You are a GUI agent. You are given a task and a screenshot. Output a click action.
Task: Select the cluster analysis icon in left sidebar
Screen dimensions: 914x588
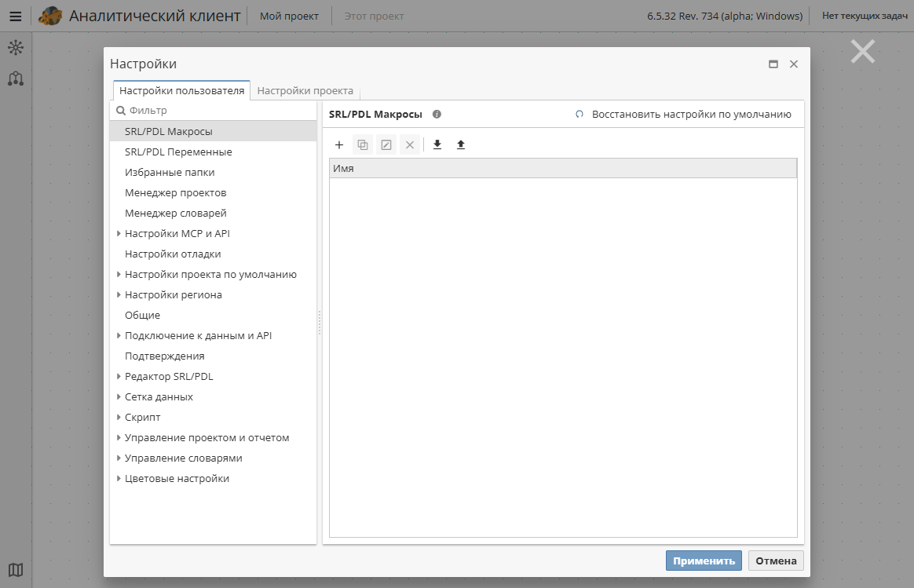point(15,48)
